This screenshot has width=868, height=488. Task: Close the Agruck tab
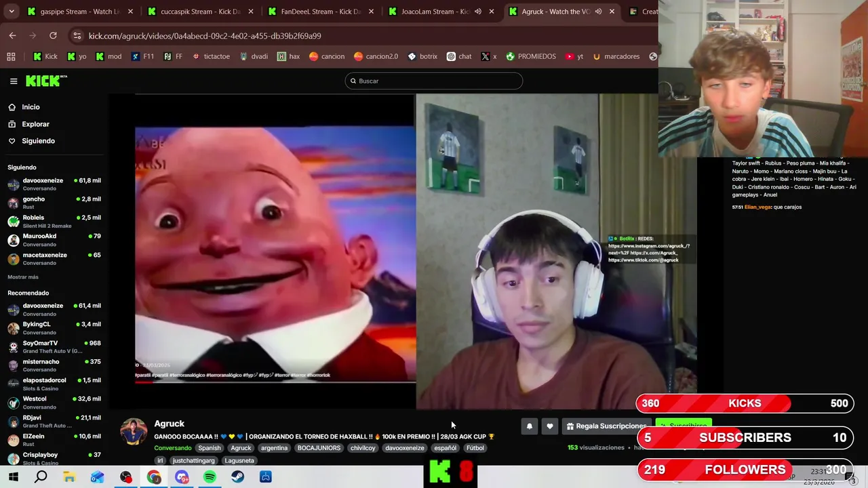[612, 12]
